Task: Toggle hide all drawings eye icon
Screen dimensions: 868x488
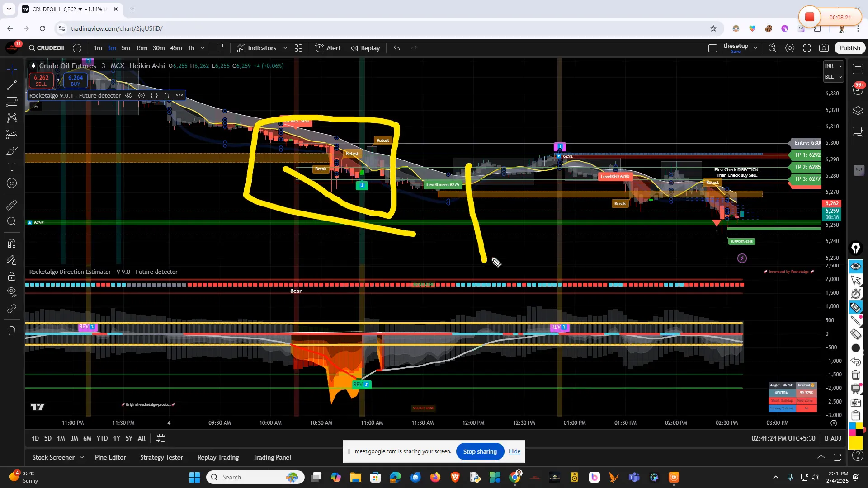Action: (12, 292)
